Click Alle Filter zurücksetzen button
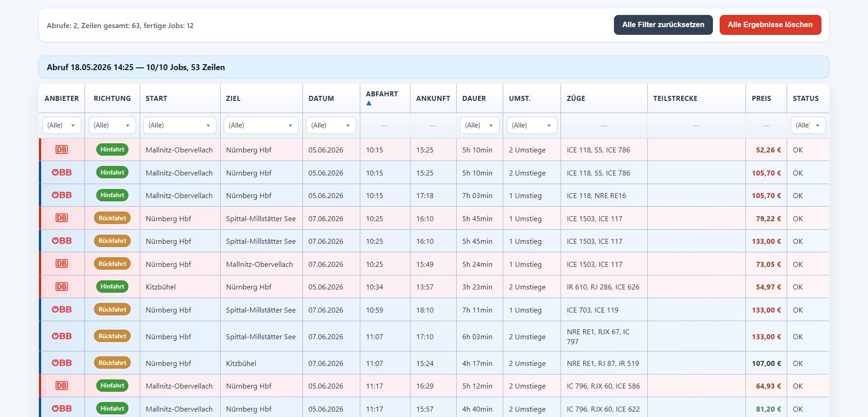This screenshot has width=868, height=417. (x=663, y=25)
